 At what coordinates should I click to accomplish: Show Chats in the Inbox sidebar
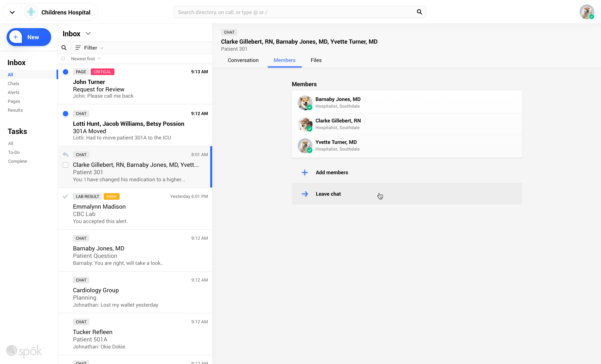13,84
